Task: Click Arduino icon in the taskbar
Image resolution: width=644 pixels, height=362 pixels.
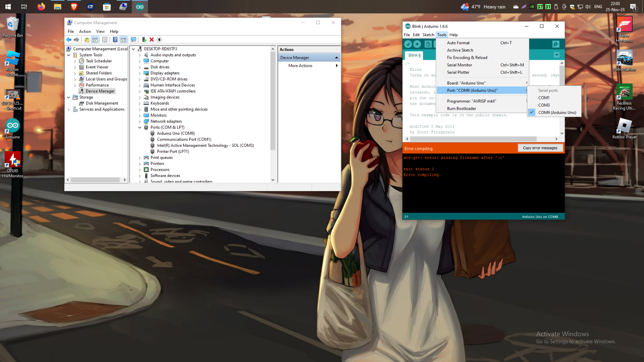Action: click(x=140, y=6)
